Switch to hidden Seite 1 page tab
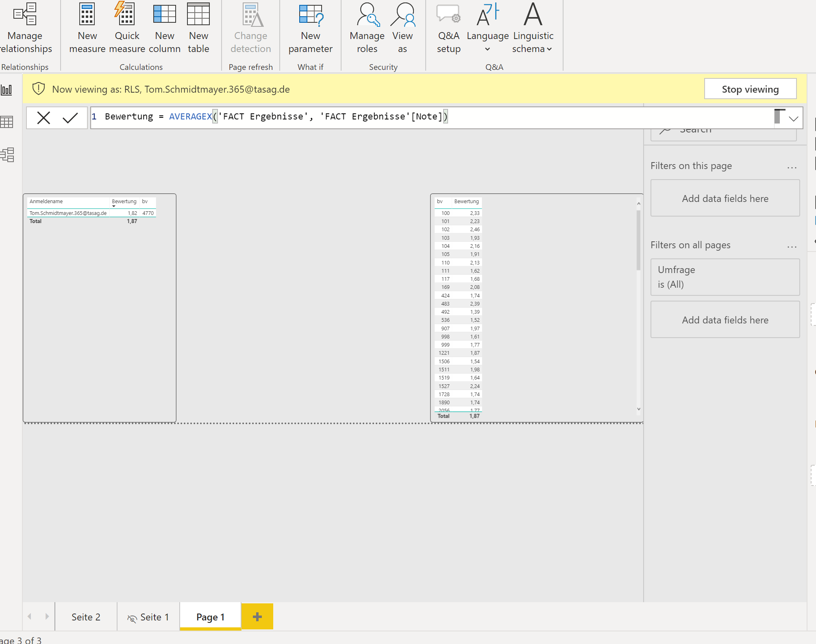816x644 pixels. (x=148, y=617)
